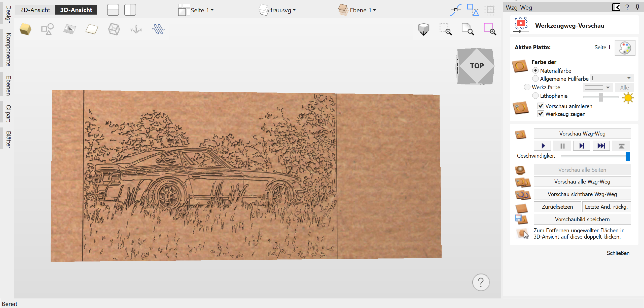Screen dimensions: 644x308
Task: Click the Zurücksetzen button
Action: point(557,207)
